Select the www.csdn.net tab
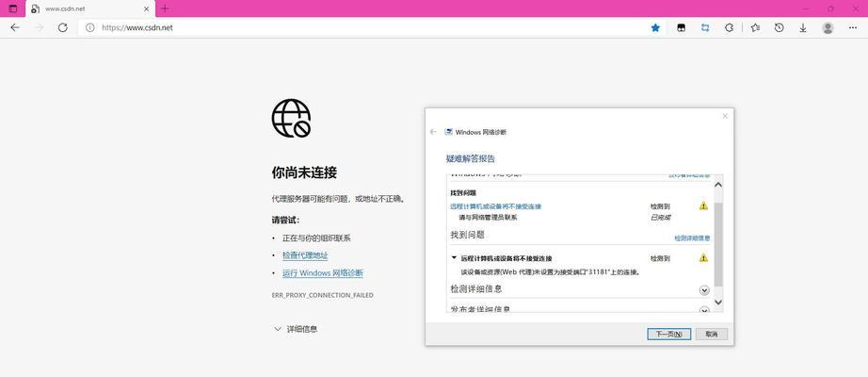This screenshot has width=868, height=377. (90, 8)
